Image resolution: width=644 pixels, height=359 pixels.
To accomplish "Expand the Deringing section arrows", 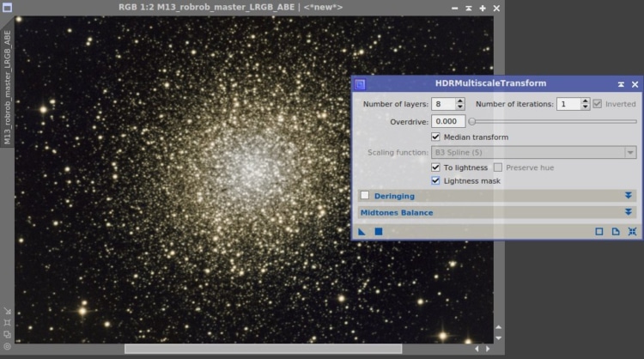I will 629,196.
